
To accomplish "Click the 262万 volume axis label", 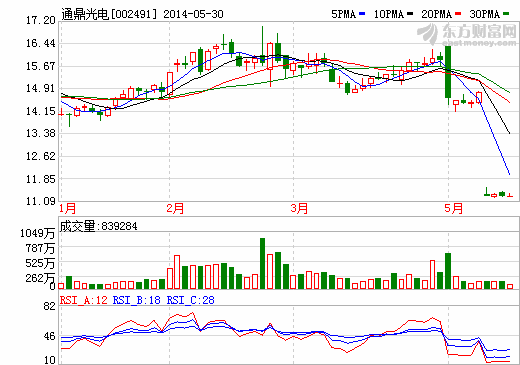I will [40, 278].
